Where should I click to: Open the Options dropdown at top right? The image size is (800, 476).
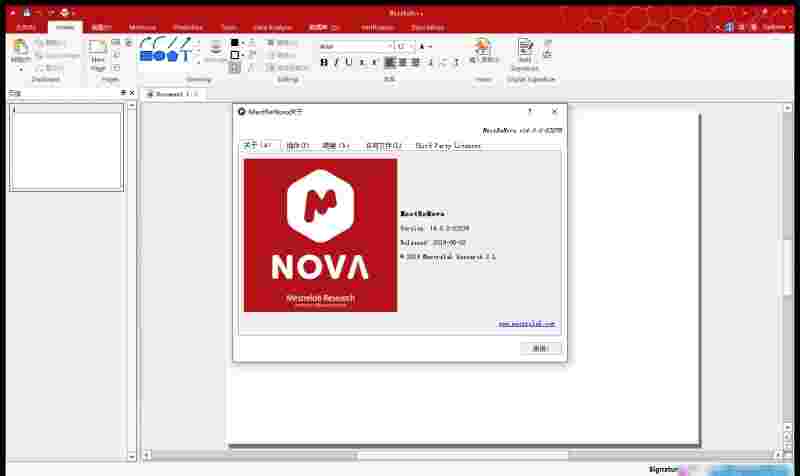click(x=777, y=27)
